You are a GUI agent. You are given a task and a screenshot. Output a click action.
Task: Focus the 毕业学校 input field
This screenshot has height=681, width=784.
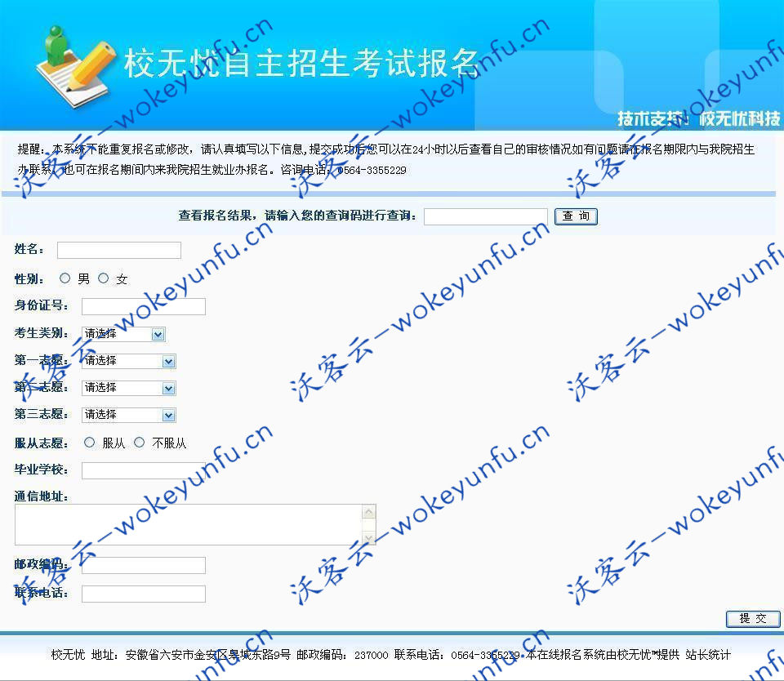point(144,470)
